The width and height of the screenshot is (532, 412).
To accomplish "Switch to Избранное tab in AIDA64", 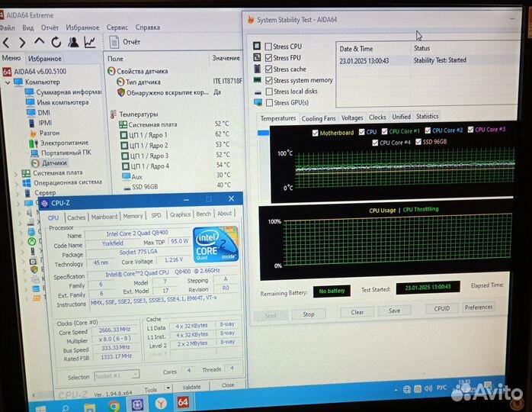I will 45,59.
